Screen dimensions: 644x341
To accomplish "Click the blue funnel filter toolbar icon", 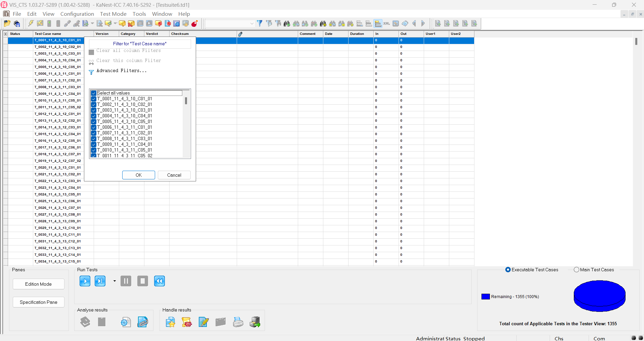I will pyautogui.click(x=260, y=23).
